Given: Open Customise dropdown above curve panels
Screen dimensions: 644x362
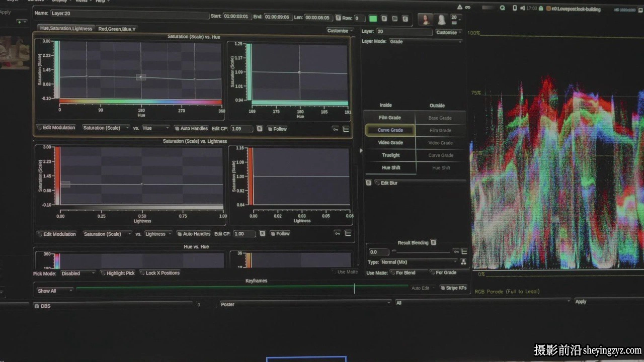Looking at the screenshot, I should (340, 31).
